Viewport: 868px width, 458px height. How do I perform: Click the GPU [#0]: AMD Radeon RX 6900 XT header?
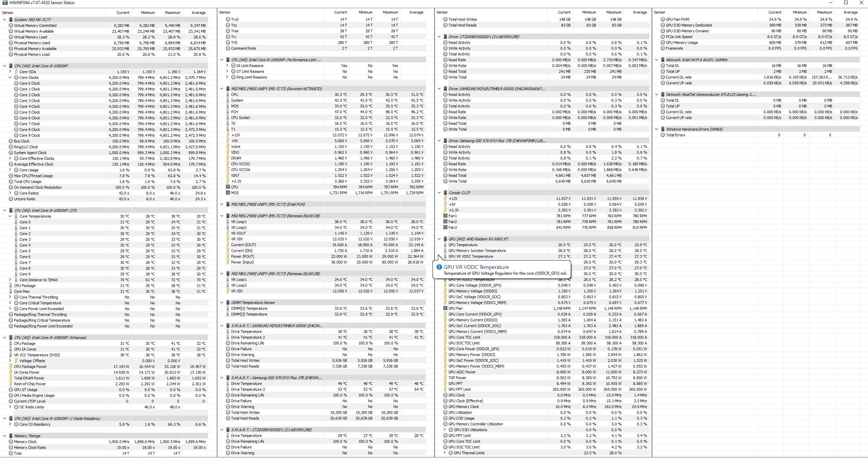pos(478,239)
